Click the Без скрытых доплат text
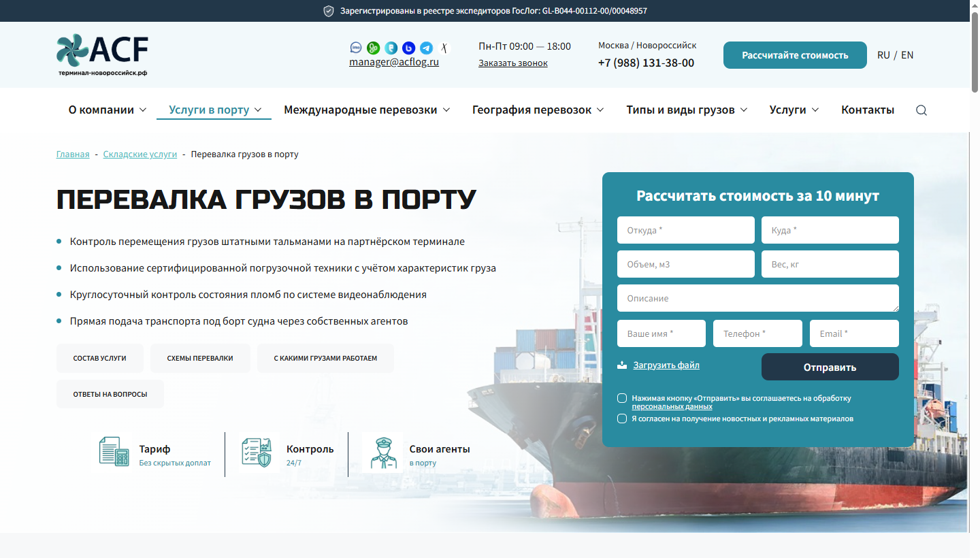The width and height of the screenshot is (980, 558). tap(175, 463)
